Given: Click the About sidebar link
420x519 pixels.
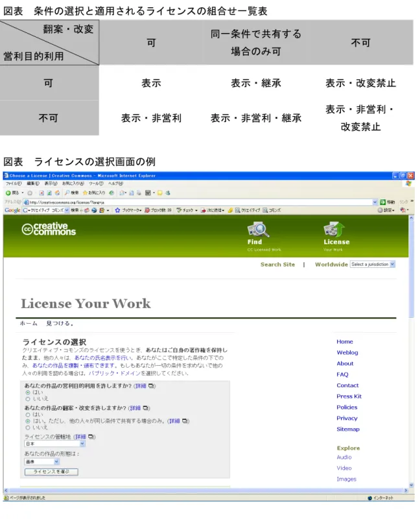Looking at the screenshot, I should [345, 363].
